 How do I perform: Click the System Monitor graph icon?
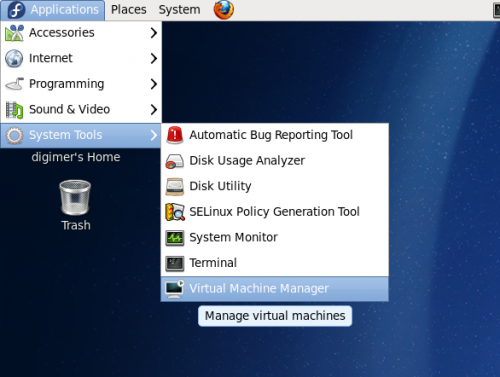point(175,238)
